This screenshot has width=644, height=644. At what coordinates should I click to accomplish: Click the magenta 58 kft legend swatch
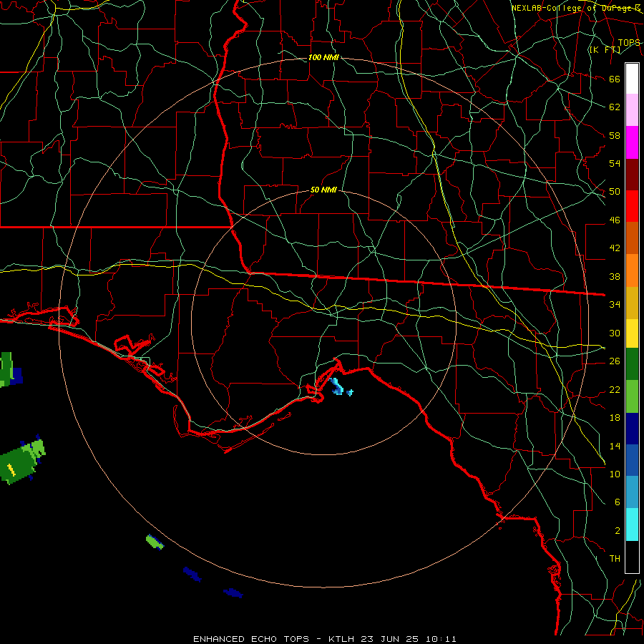coord(632,142)
